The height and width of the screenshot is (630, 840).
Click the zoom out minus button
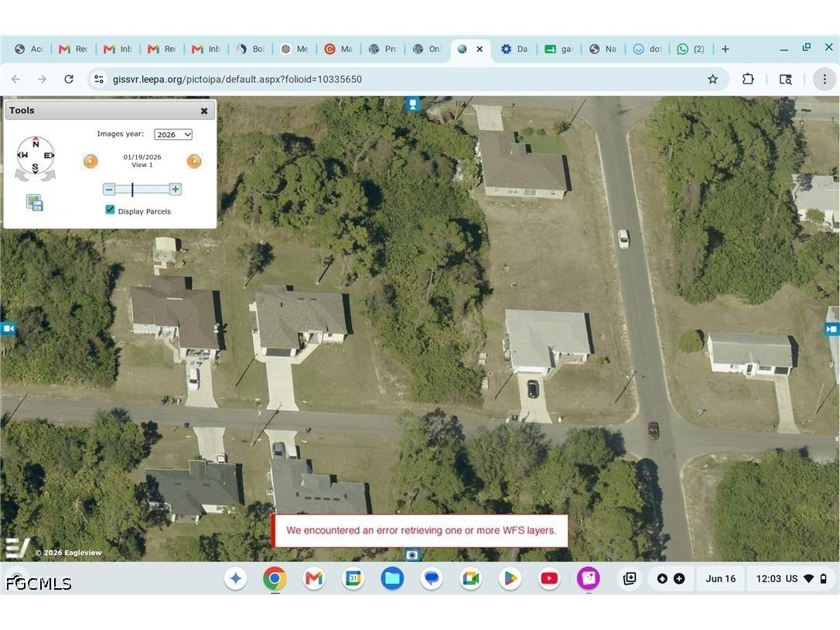(109, 190)
